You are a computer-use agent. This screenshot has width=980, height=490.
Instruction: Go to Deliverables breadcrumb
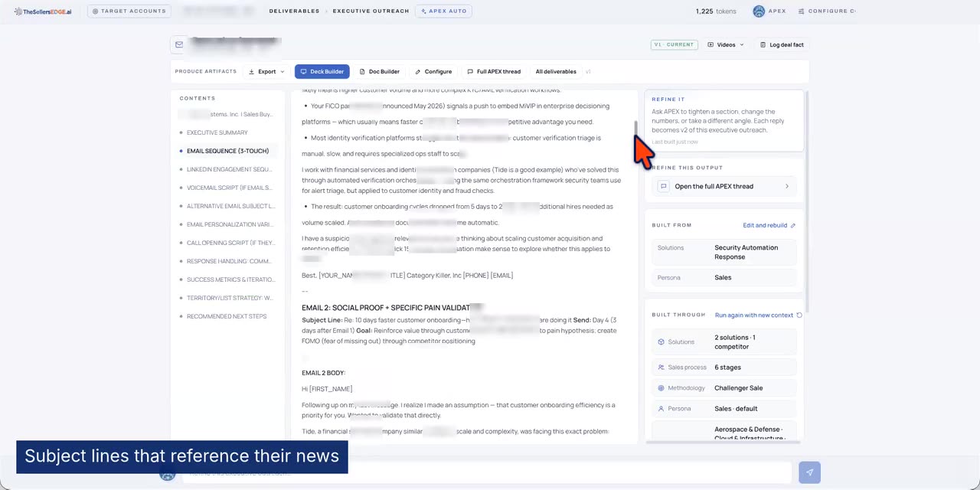pyautogui.click(x=294, y=11)
